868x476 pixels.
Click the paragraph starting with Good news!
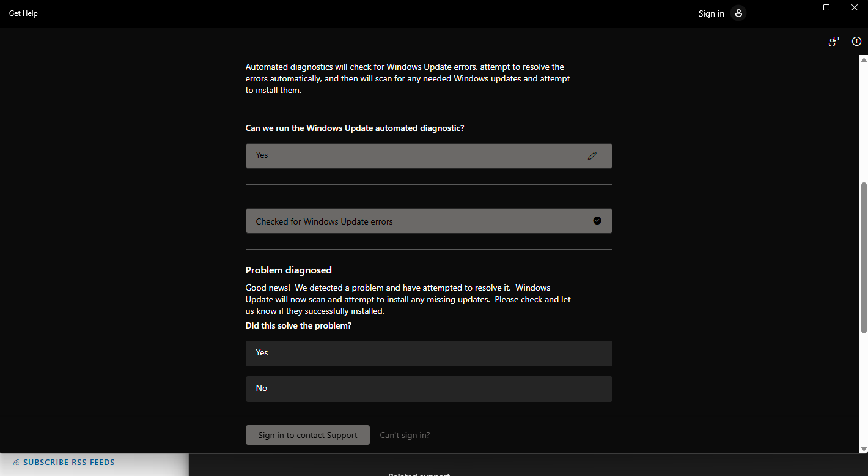(x=408, y=299)
